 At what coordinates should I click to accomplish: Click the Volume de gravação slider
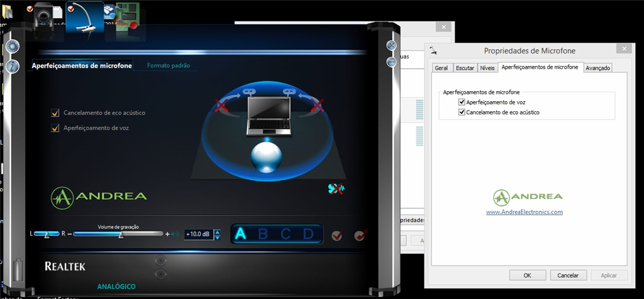(x=118, y=234)
